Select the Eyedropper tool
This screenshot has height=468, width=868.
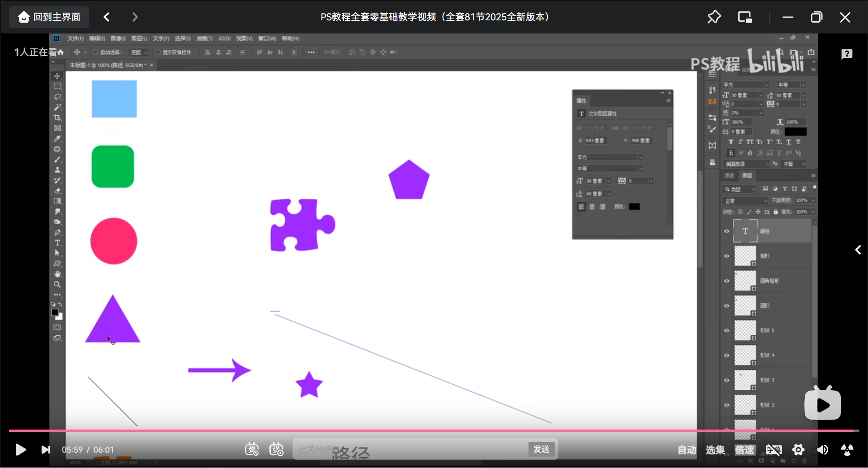(57, 138)
